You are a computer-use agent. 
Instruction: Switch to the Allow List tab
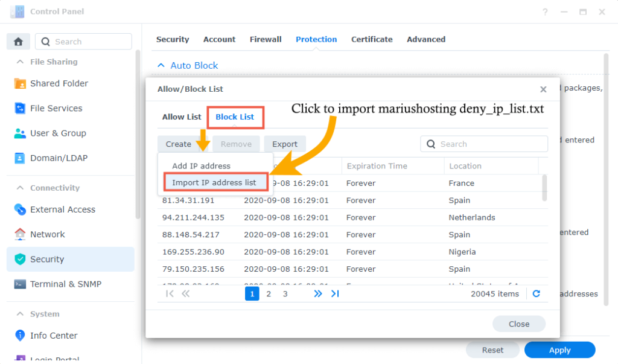181,117
